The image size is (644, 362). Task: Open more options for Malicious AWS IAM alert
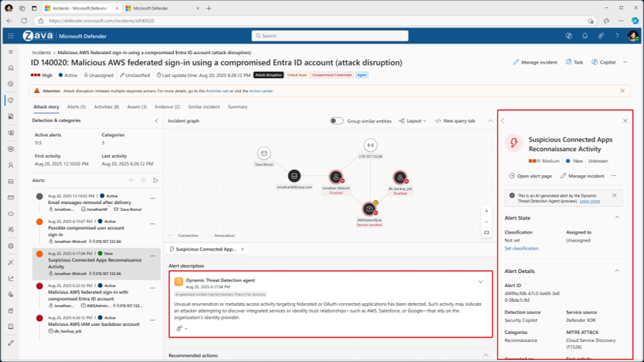[153, 320]
